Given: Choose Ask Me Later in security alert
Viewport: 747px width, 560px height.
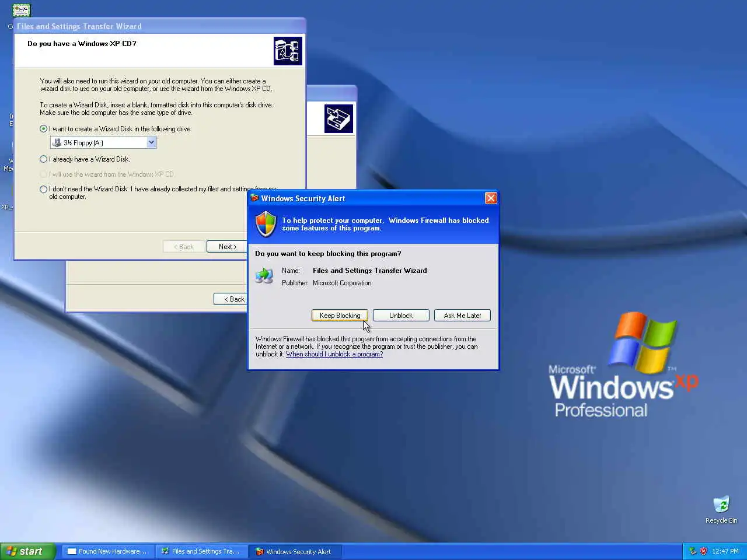Looking at the screenshot, I should point(462,316).
